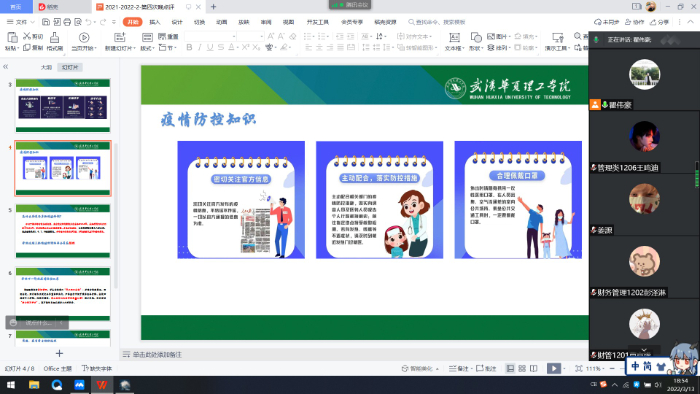The height and width of the screenshot is (394, 700).
Task: Click the notes field below the slide
Action: pyautogui.click(x=355, y=354)
